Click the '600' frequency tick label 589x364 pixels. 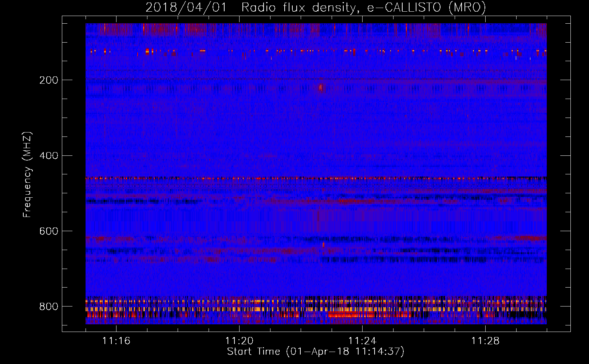coord(48,232)
